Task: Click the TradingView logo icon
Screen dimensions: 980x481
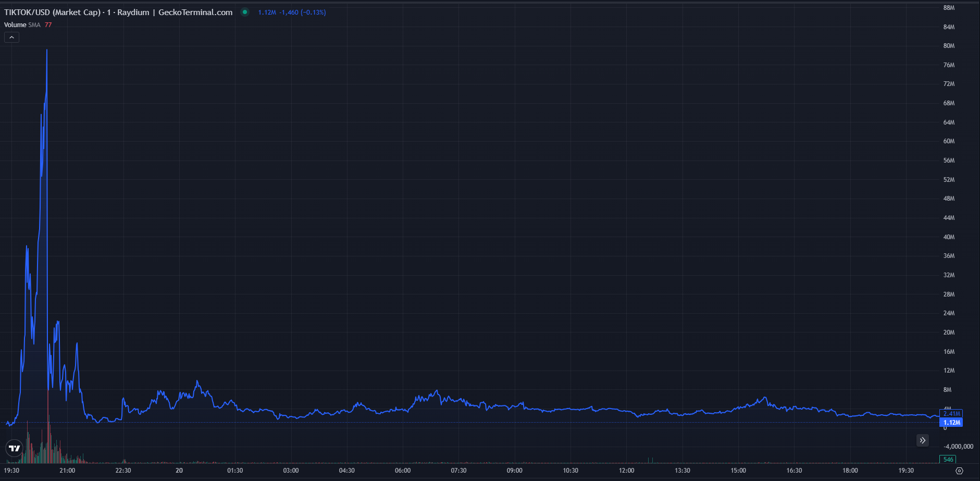Action: [x=15, y=448]
